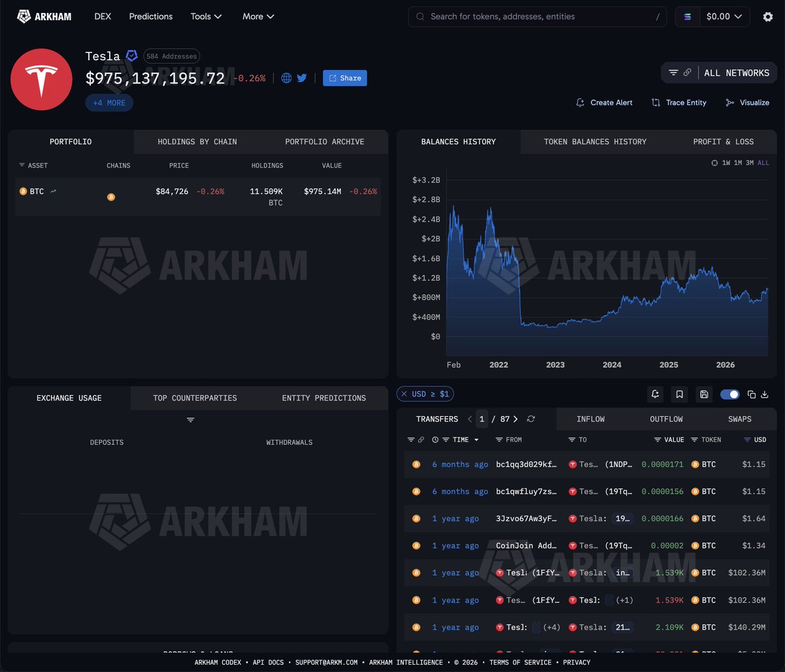Remove the USD ≥ $1 filter chip
Viewport: 785px width, 672px height.
(403, 394)
